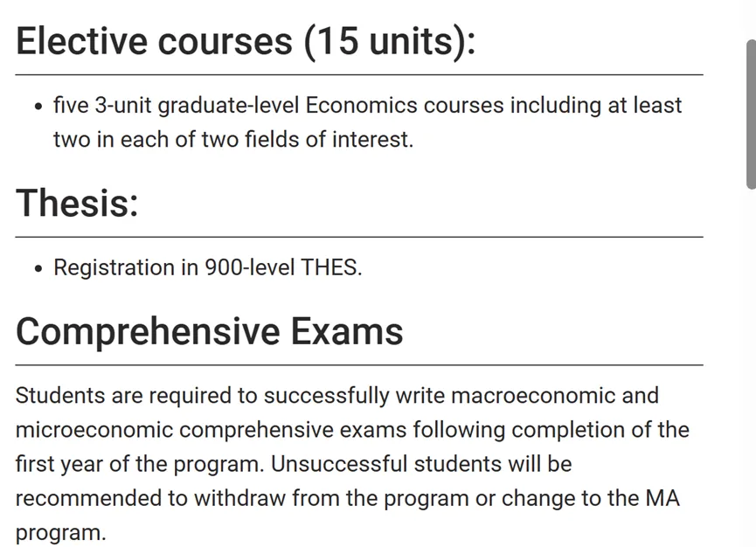Click the 'Comprehensive Exams' heading
This screenshot has height=547, width=756.
point(209,331)
